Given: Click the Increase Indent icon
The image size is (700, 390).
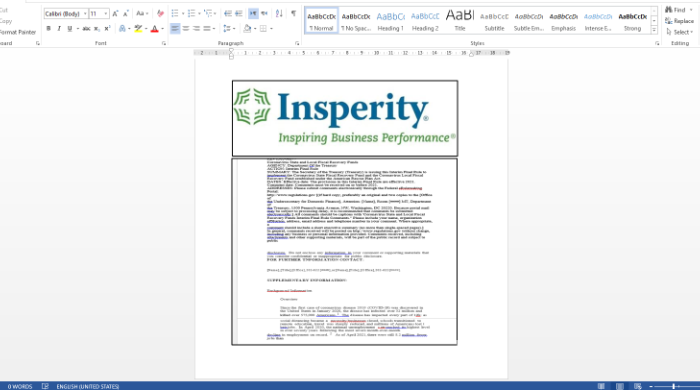Looking at the screenshot, I should [x=239, y=14].
